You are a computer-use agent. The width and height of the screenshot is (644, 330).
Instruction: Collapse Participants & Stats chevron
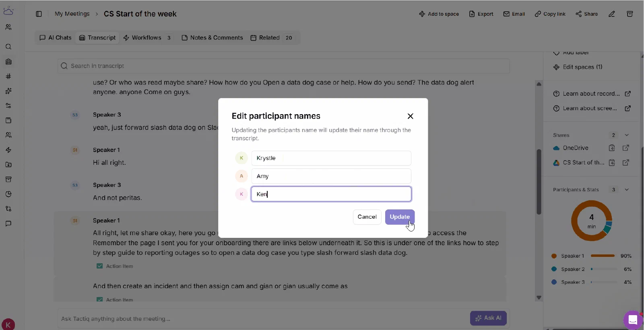click(627, 190)
